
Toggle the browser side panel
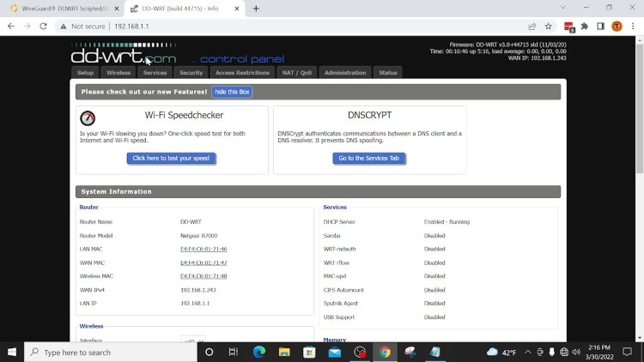(600, 27)
